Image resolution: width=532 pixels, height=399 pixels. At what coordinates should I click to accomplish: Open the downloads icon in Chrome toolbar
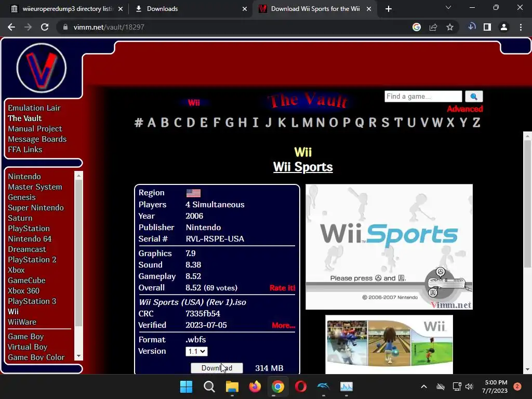472,27
